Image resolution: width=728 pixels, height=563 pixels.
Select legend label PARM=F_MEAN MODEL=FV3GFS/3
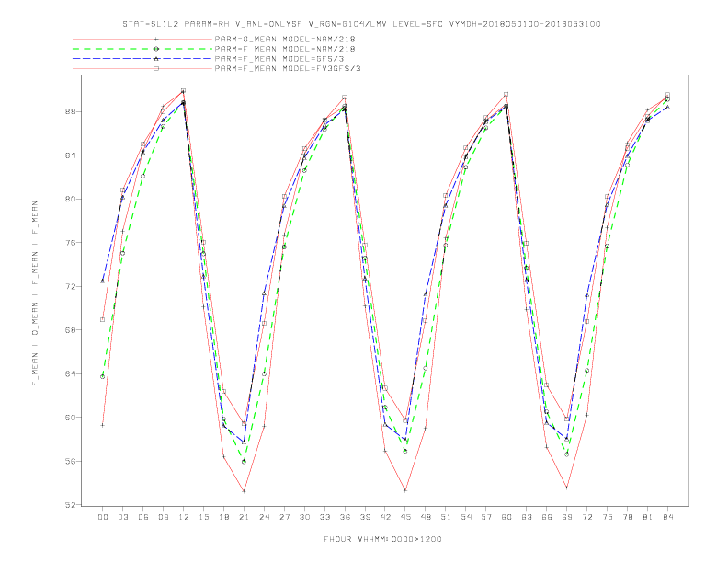pyautogui.click(x=288, y=68)
